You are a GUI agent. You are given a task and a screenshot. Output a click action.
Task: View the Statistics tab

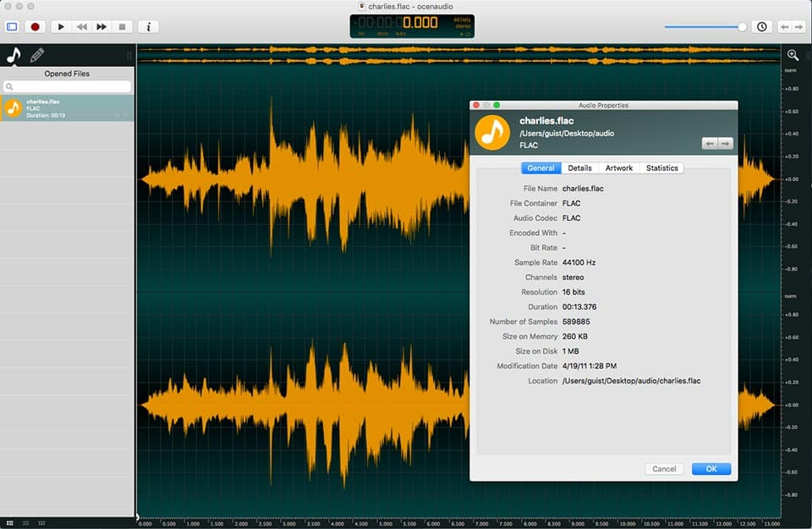pos(661,168)
